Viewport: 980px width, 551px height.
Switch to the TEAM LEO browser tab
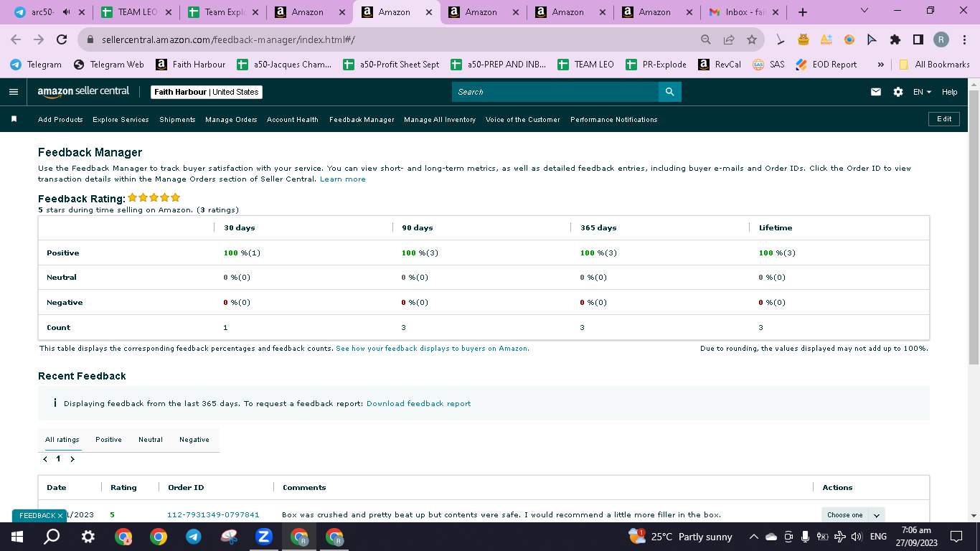tap(137, 12)
